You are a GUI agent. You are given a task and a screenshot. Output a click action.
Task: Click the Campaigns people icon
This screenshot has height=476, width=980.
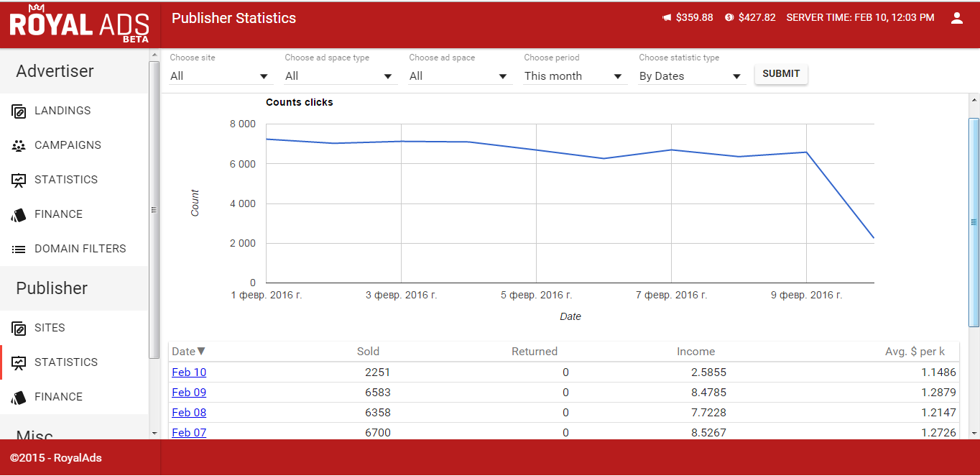coord(19,145)
